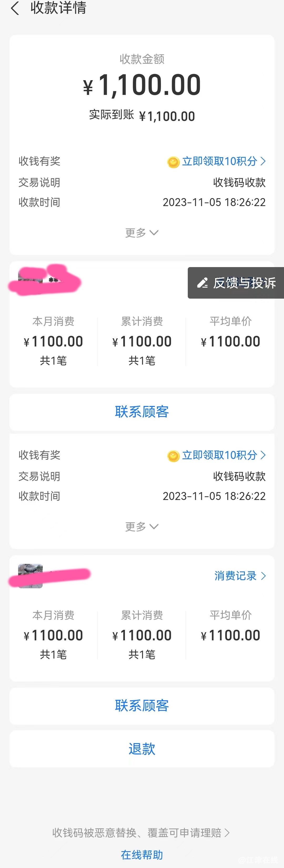Viewport: 284px width, 868px height.
Task: Tap chevron arrow beside 消费记录
Action: [263, 576]
